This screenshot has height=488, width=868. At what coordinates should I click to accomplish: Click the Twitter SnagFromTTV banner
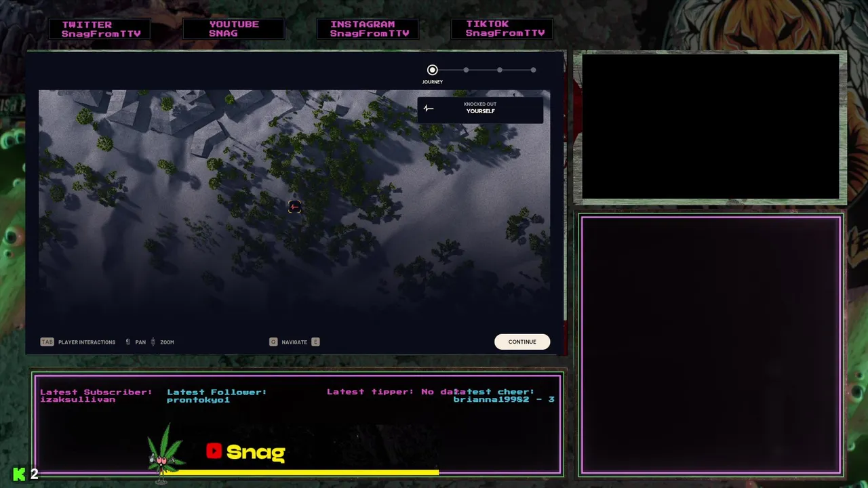(100, 29)
